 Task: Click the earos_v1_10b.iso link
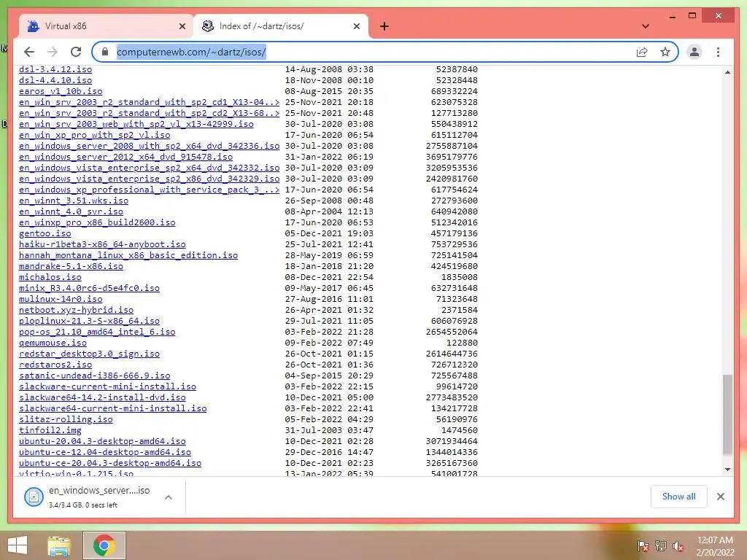click(x=61, y=91)
